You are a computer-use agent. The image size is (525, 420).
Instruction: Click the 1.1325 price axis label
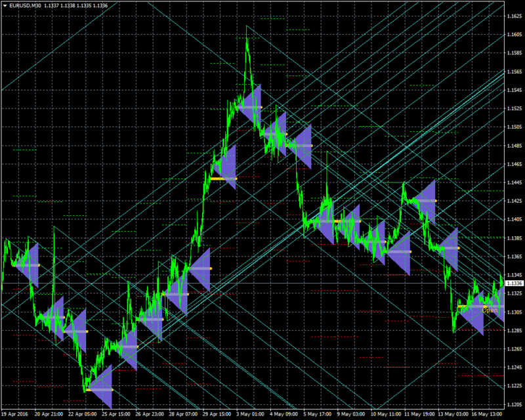[x=514, y=293]
